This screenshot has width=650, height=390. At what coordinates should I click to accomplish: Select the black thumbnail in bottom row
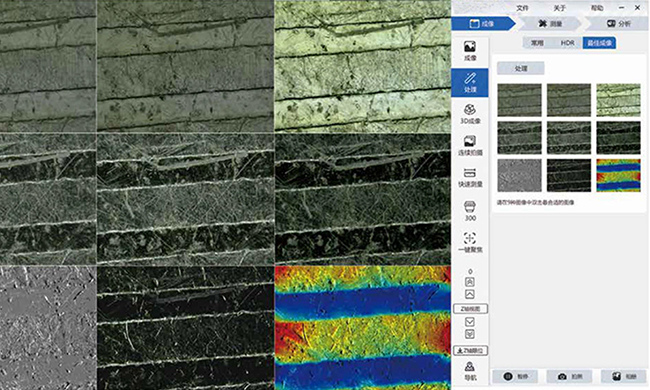[569, 175]
